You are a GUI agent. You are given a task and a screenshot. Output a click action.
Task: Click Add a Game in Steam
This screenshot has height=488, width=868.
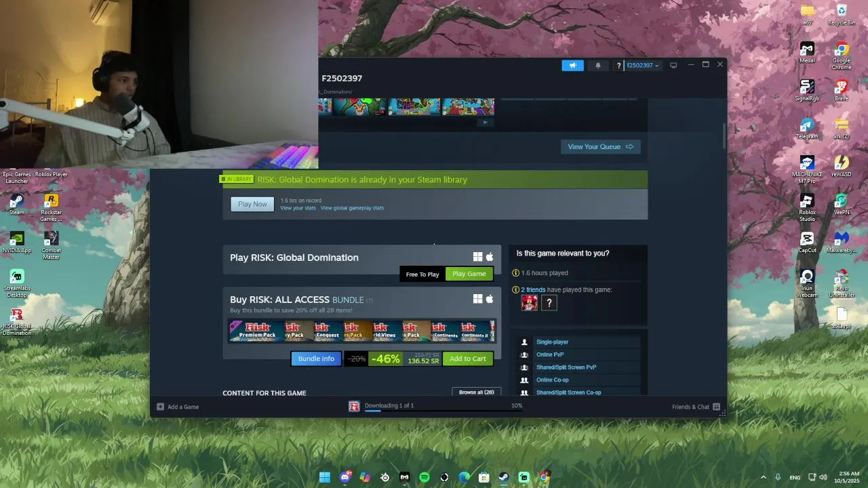click(178, 407)
